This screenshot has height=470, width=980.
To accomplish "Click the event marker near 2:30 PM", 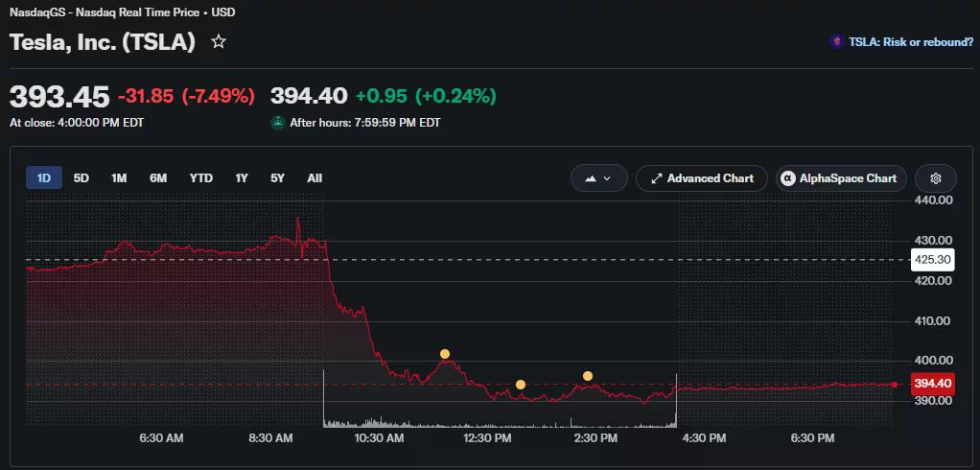I will coord(588,376).
